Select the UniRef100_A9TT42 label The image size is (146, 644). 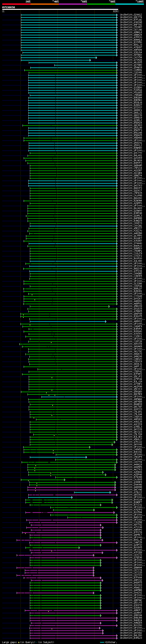tap(131, 525)
